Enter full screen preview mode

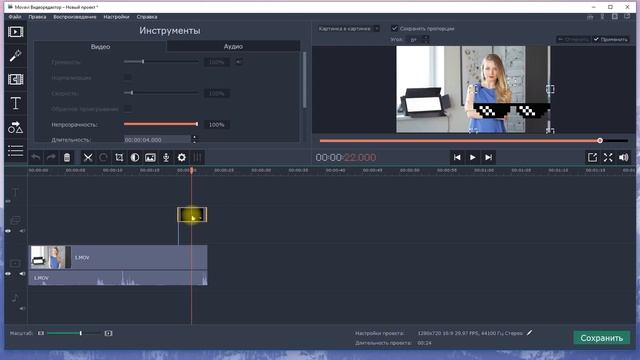click(608, 158)
